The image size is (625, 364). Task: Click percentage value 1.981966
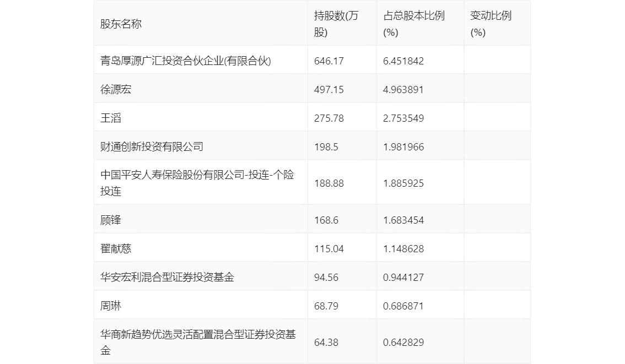[403, 147]
